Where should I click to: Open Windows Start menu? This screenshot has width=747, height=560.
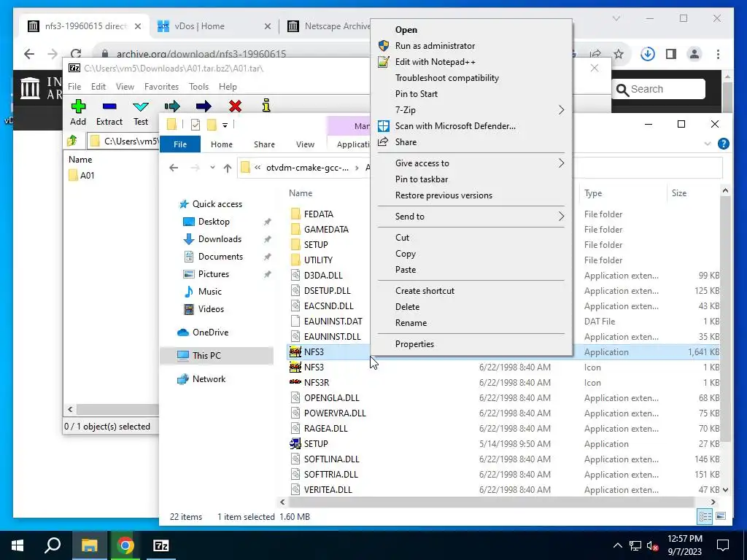tap(18, 545)
